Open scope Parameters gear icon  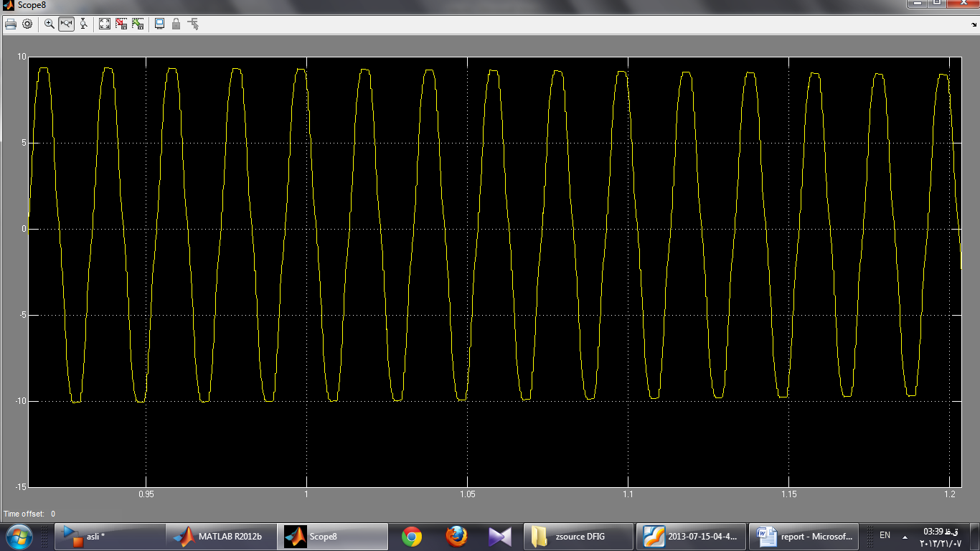coord(27,24)
